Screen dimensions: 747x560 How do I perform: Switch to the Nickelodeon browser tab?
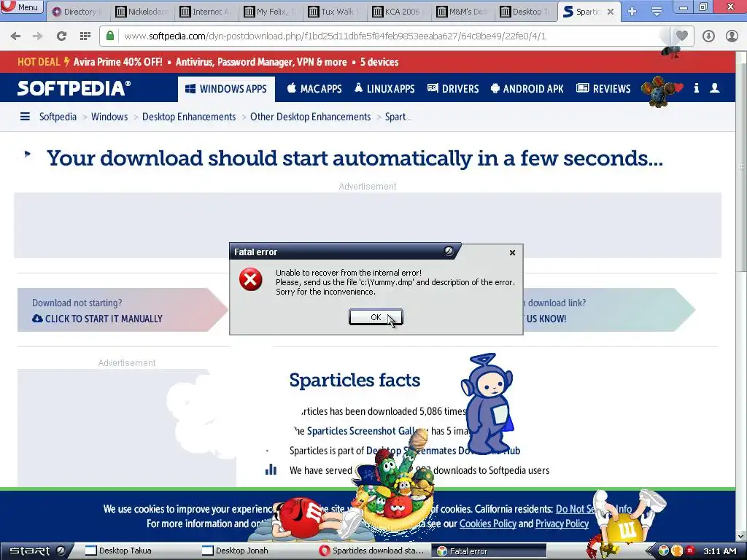pos(142,12)
